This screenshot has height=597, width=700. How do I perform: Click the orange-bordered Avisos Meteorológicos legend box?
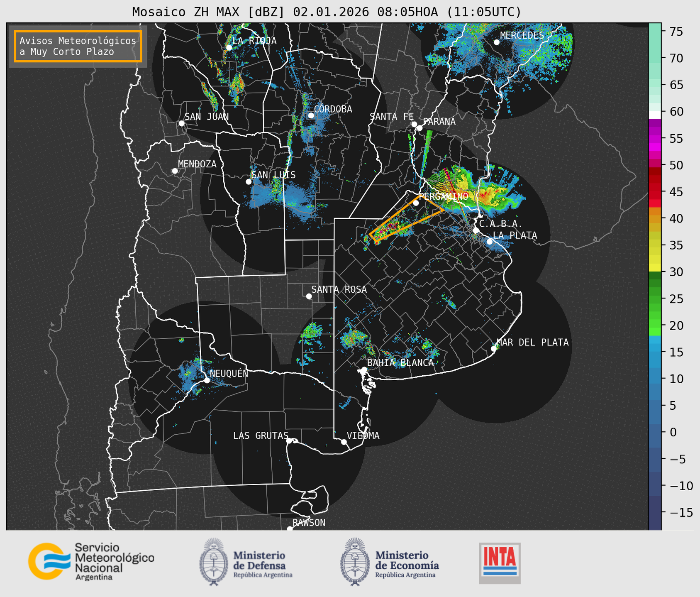coord(78,46)
